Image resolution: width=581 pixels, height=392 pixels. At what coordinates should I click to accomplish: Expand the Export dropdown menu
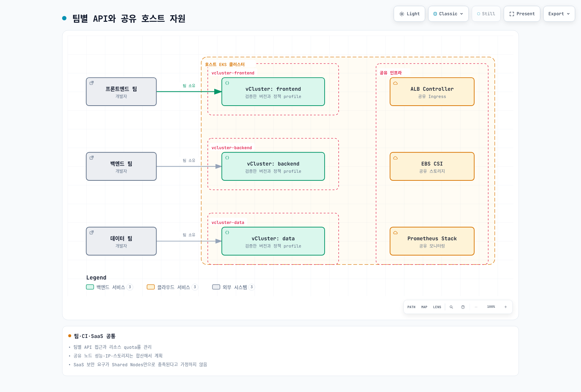(559, 14)
